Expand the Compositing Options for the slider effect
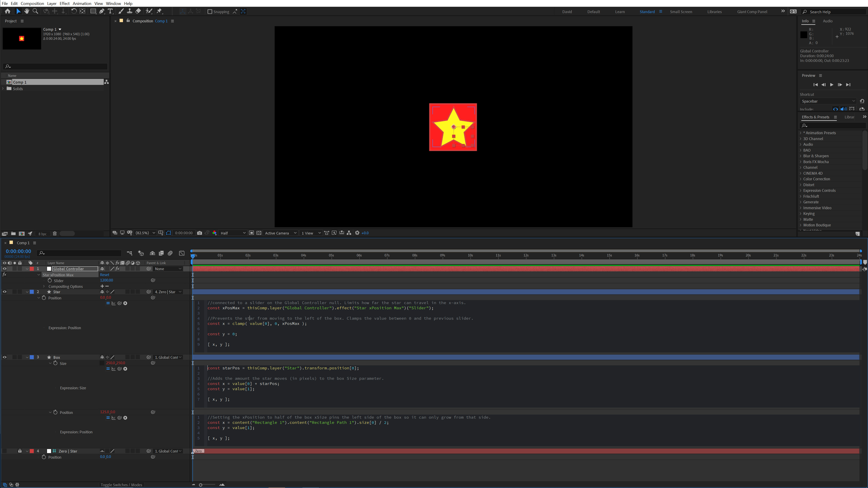The width and height of the screenshot is (868, 488). point(44,286)
